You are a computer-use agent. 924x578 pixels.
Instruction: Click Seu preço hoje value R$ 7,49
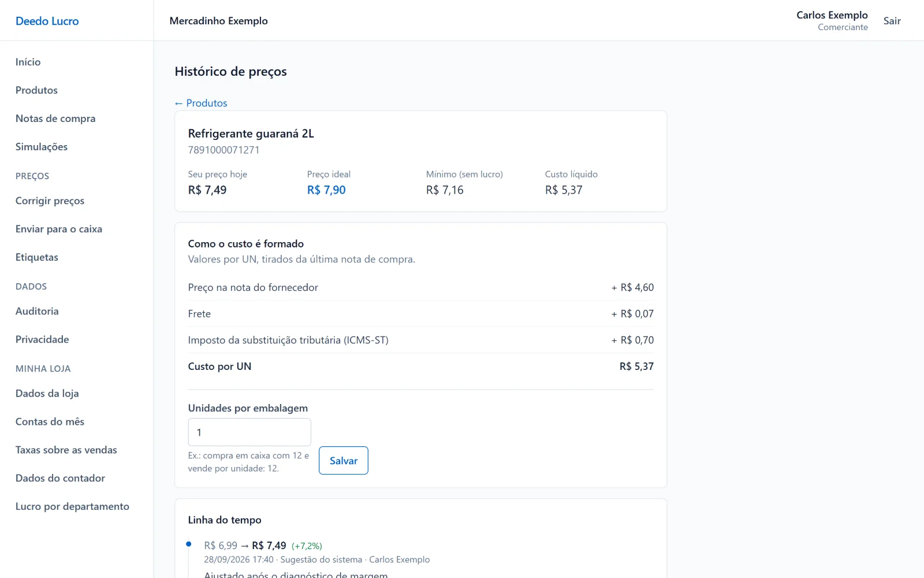(x=207, y=190)
